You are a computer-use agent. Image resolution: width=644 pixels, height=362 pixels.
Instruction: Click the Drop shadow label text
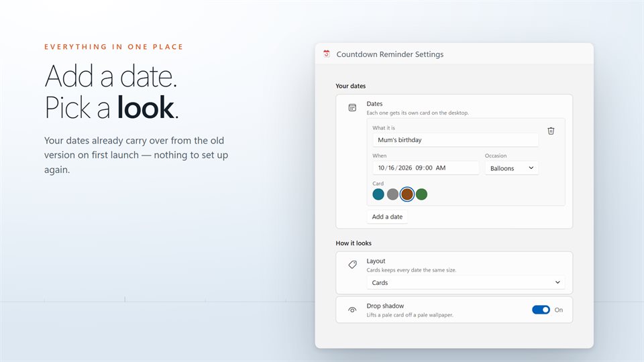[x=385, y=306]
